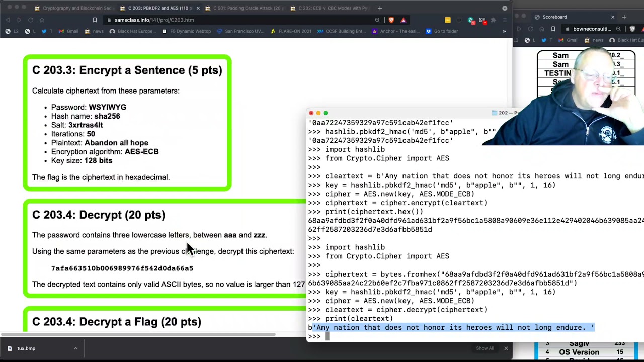Click the bookmark icon in Scoreboard window
Viewport: 644px width, 362px height.
click(553, 29)
